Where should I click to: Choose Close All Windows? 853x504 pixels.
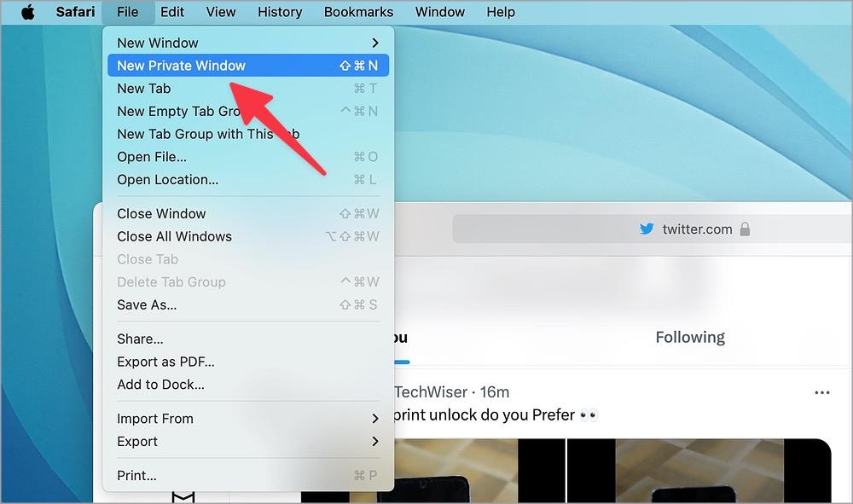pos(248,236)
